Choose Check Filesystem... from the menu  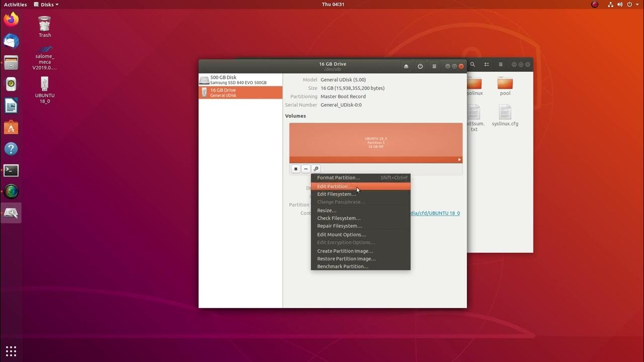(x=361, y=218)
